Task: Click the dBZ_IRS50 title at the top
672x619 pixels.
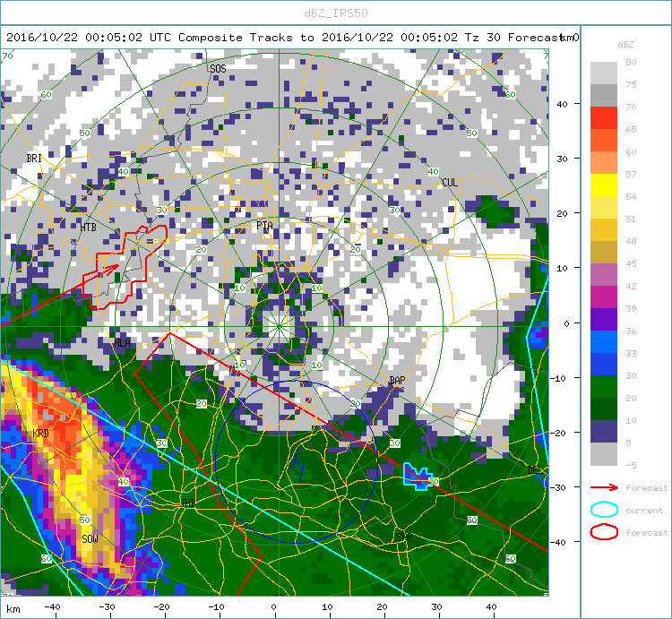Action: pos(336,13)
